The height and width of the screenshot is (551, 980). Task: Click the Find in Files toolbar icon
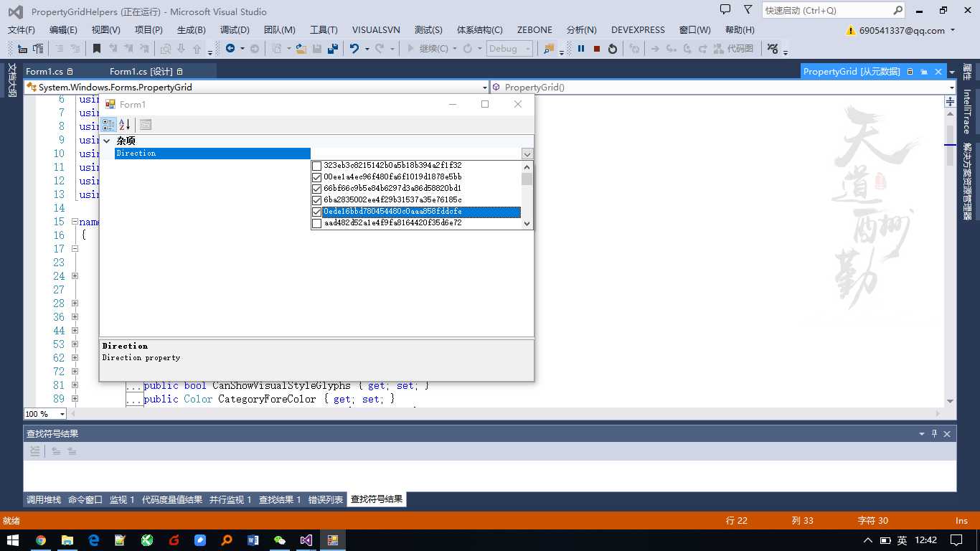point(549,49)
